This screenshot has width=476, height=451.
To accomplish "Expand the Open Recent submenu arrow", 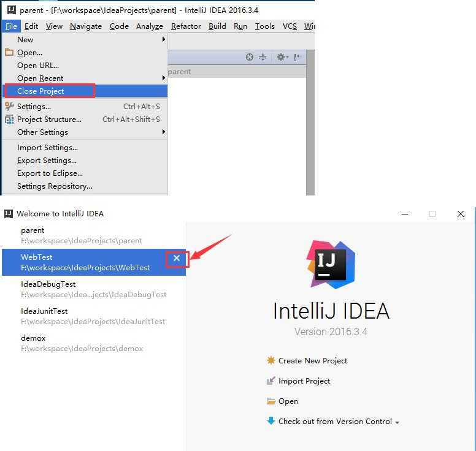I will 164,78.
